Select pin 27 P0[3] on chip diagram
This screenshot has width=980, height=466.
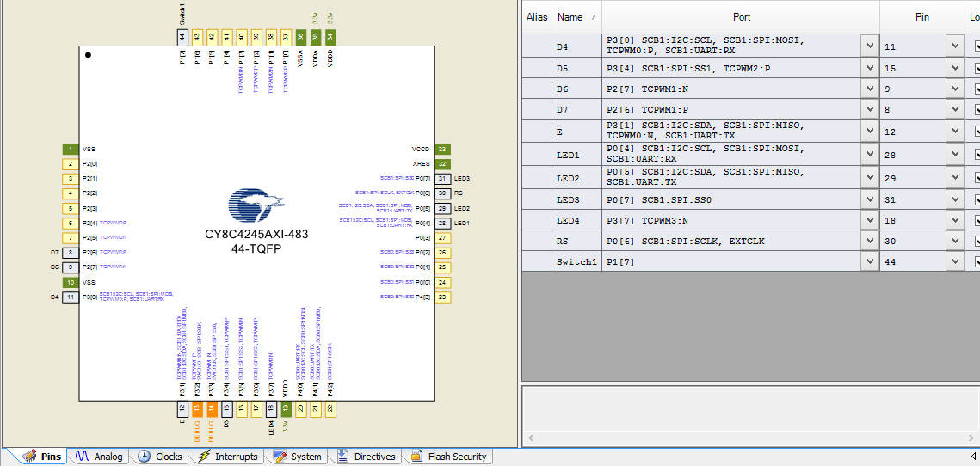442,238
